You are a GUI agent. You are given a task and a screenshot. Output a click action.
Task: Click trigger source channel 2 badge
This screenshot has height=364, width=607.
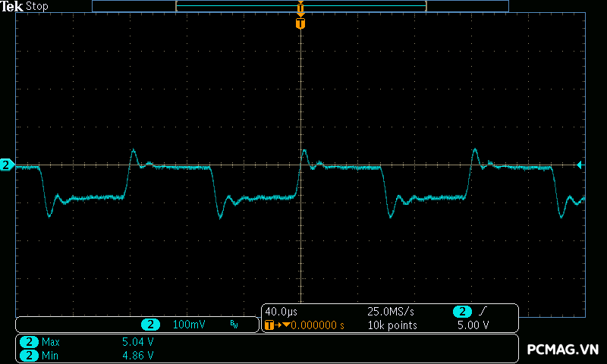tap(462, 312)
